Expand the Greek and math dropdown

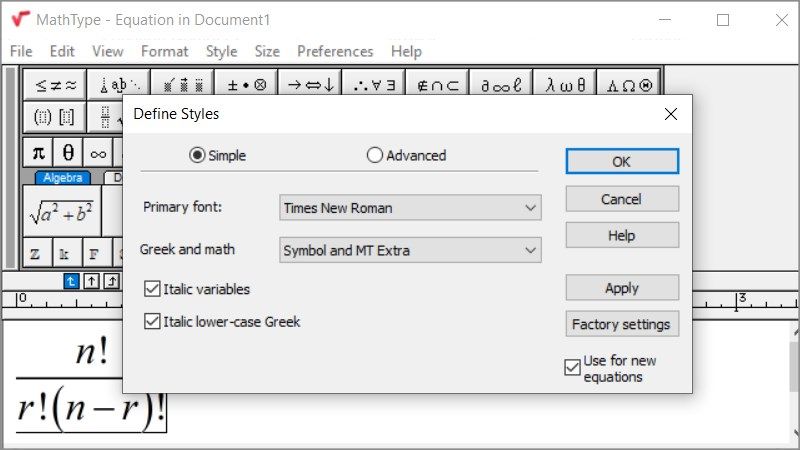point(410,250)
